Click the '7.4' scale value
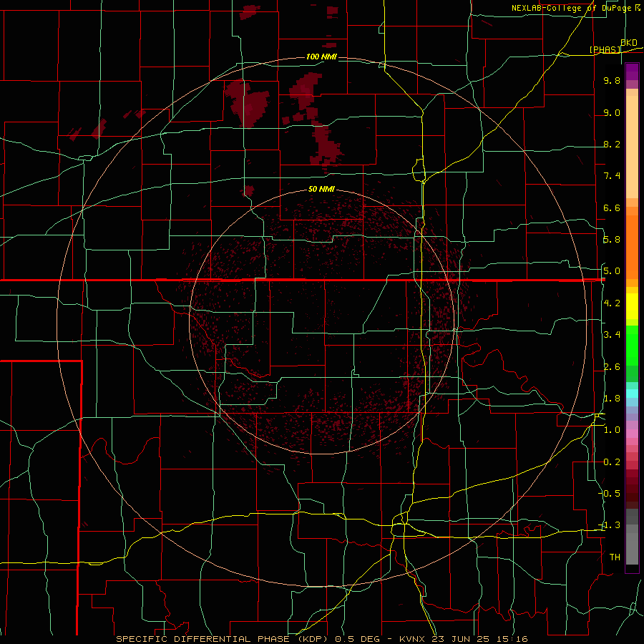Screen dimensions: 644x644 (612, 176)
